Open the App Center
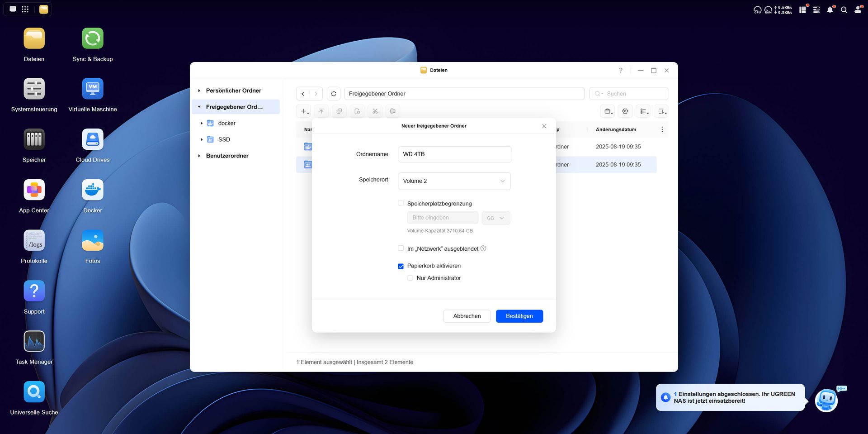Image resolution: width=868 pixels, height=434 pixels. (34, 190)
